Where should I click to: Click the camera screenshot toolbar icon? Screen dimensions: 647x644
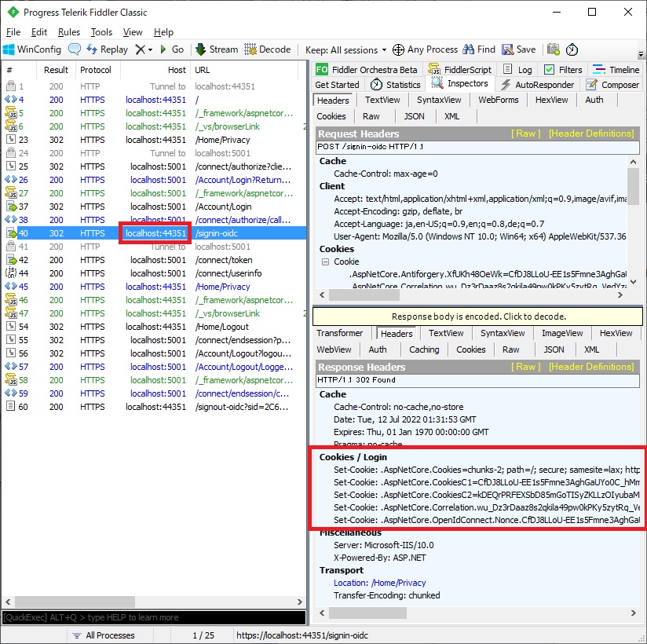tap(554, 49)
